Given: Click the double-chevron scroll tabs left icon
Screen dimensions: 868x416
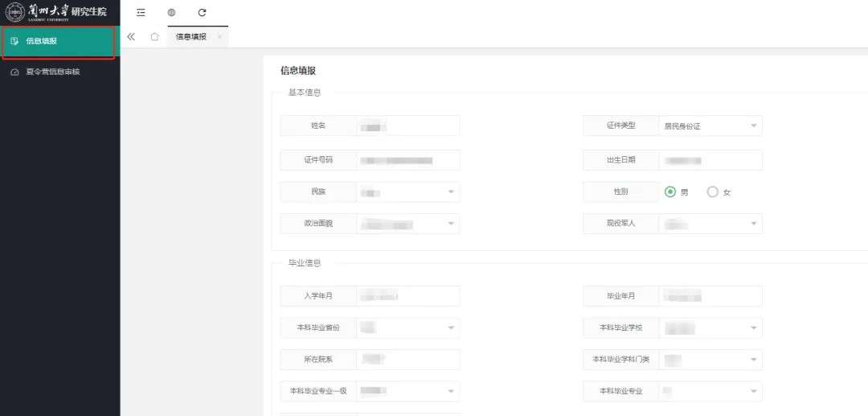Looking at the screenshot, I should (131, 36).
